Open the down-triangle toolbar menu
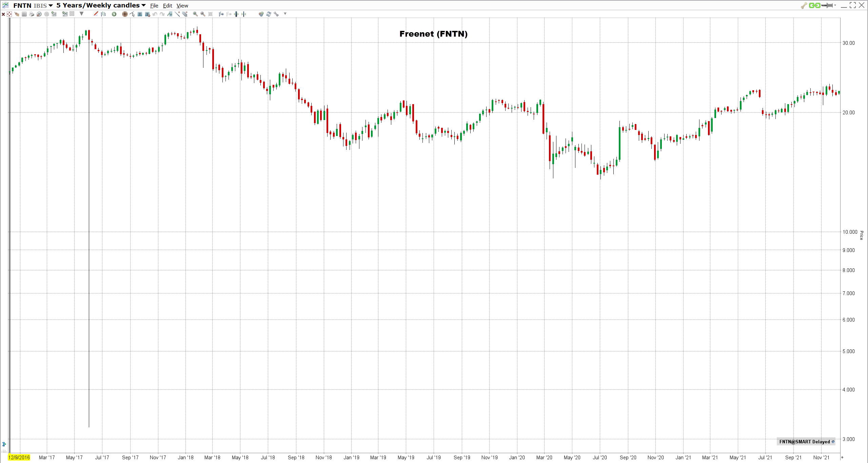 click(x=81, y=14)
